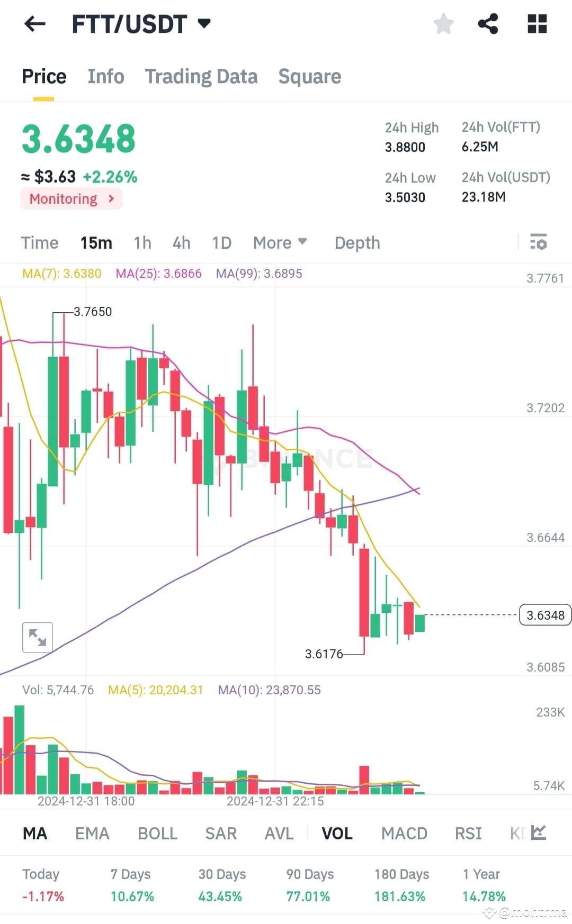Select the BOLL indicator
Image resolution: width=572 pixels, height=924 pixels.
coord(157,832)
